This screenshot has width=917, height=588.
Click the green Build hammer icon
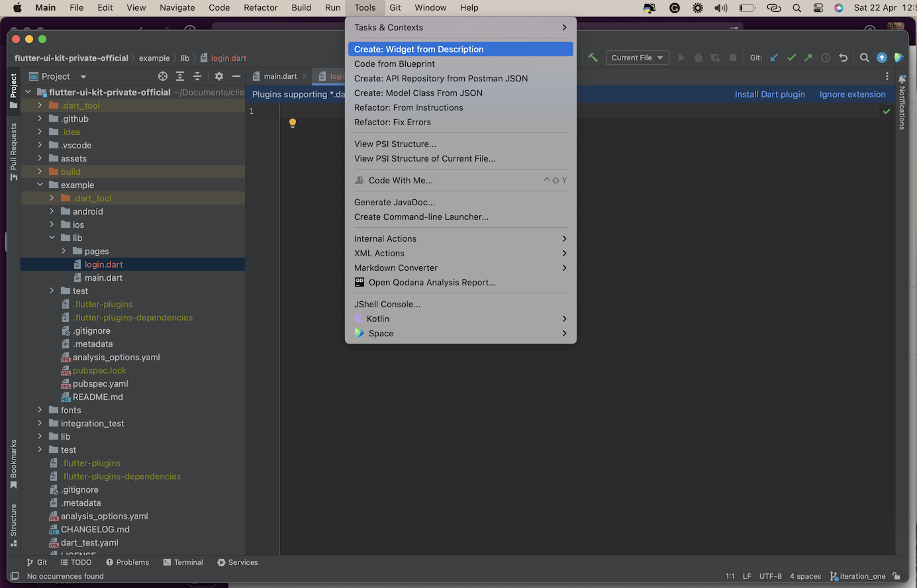pyautogui.click(x=593, y=58)
